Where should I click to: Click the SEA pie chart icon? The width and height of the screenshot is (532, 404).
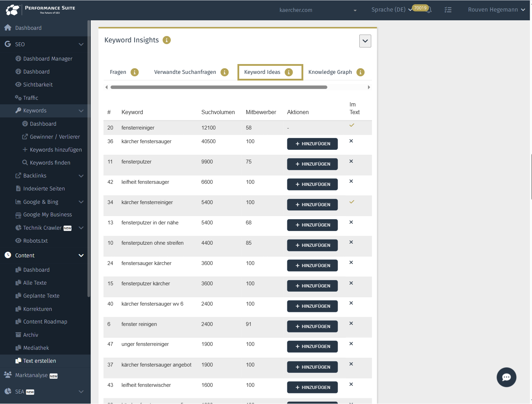tap(8, 391)
